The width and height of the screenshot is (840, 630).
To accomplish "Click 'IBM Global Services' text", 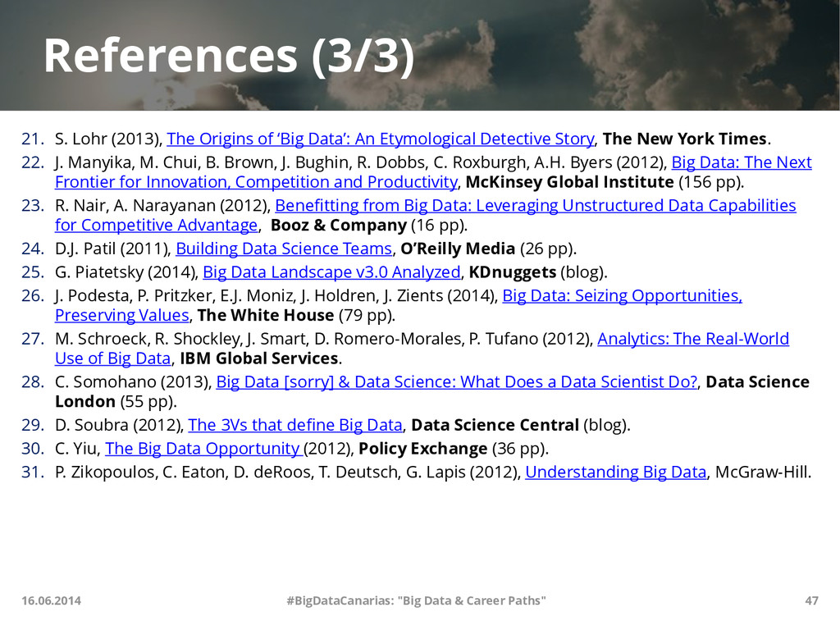I will click(x=258, y=358).
